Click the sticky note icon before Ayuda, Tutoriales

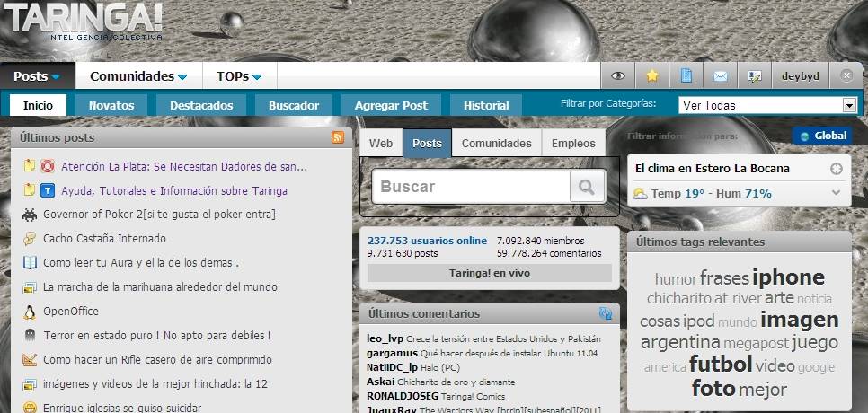(30, 190)
